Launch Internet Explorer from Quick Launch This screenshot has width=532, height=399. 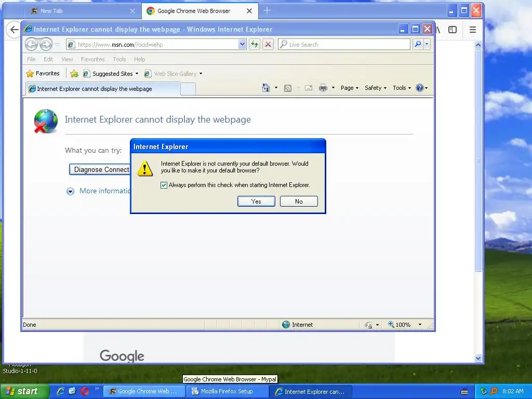click(61, 391)
